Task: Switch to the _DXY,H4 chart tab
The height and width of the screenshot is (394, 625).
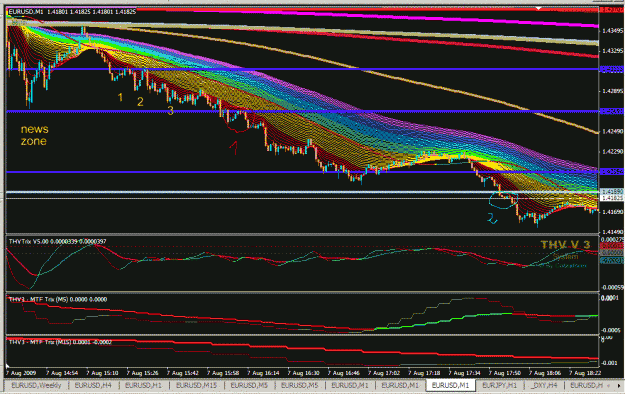Action: 544,385
